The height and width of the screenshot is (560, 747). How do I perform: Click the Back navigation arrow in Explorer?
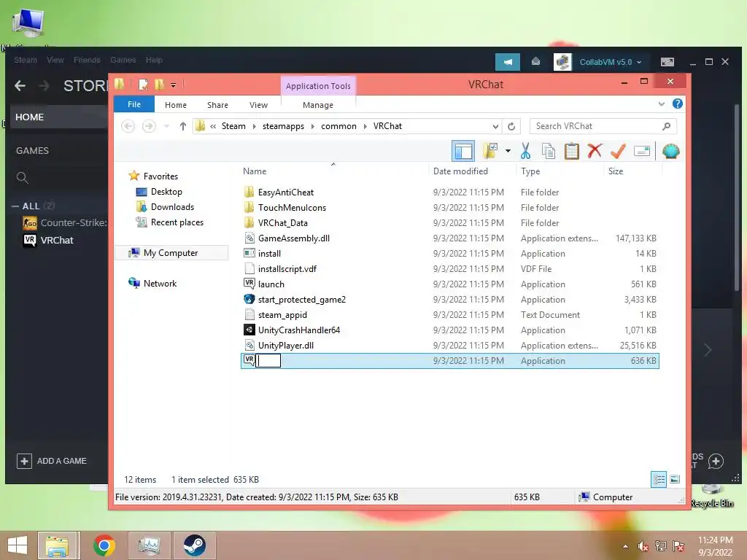tap(128, 126)
